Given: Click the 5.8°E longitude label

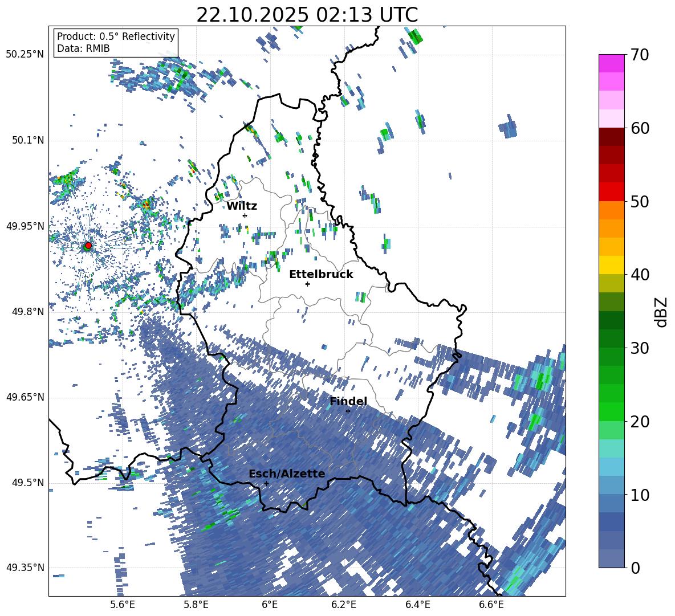Looking at the screenshot, I should (x=196, y=605).
